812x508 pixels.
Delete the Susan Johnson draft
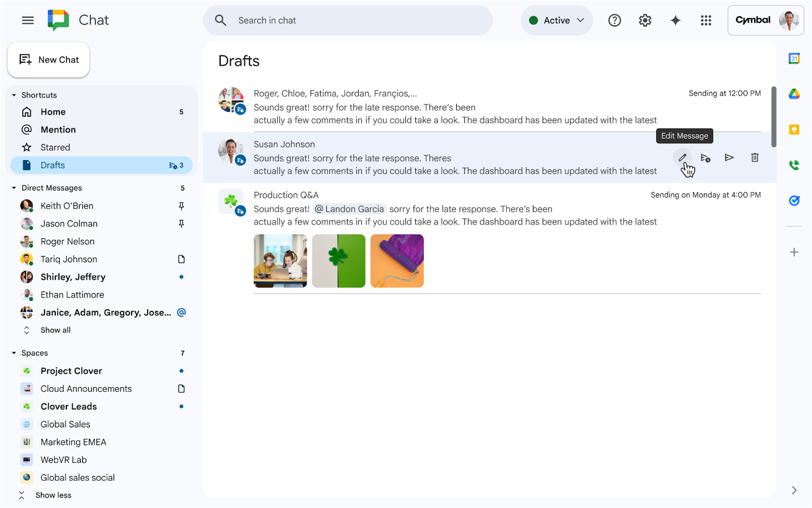[x=755, y=157]
